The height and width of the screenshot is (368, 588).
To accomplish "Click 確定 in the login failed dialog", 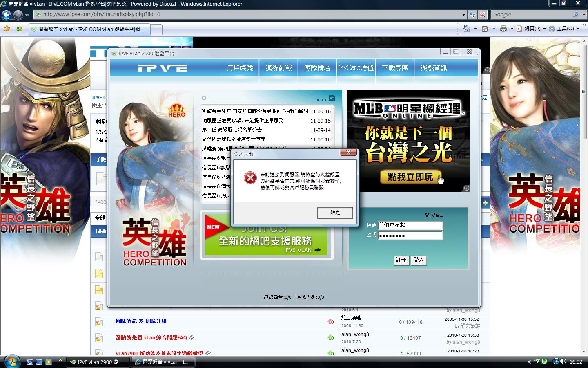I will tap(335, 213).
